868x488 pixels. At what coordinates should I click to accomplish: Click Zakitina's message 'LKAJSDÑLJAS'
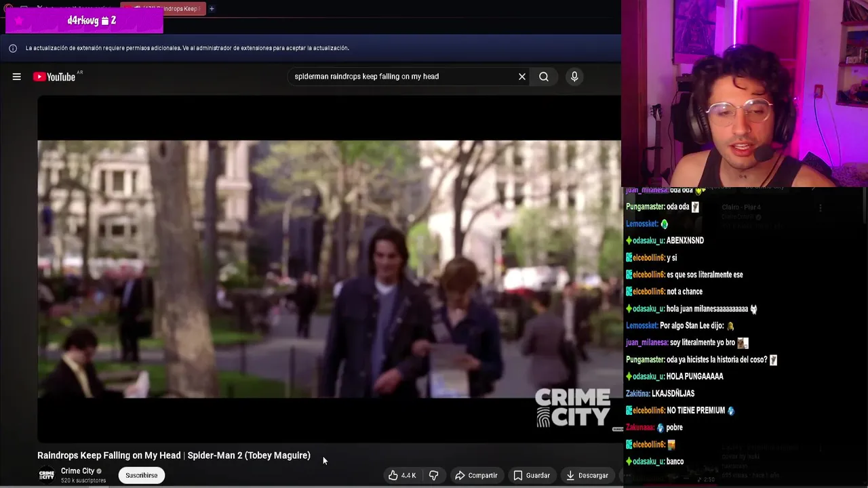click(673, 393)
